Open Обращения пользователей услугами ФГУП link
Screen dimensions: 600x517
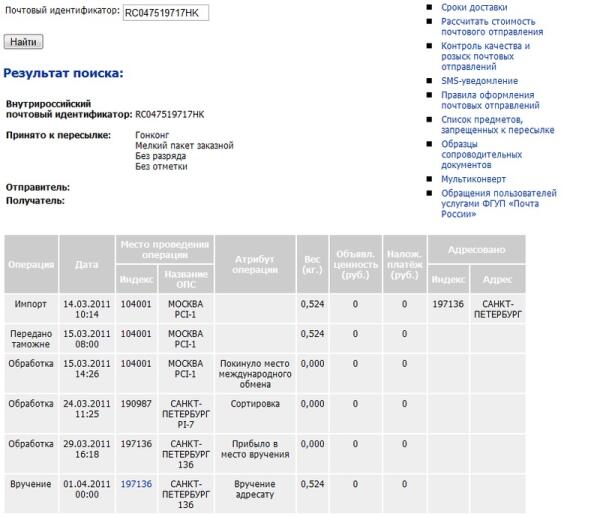coord(498,203)
